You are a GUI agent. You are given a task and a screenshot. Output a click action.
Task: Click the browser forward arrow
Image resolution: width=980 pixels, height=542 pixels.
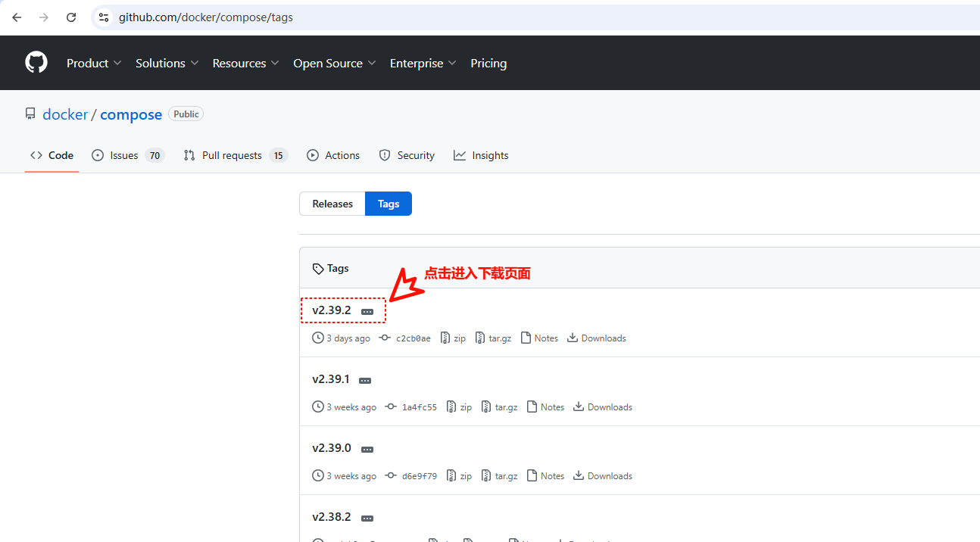(x=44, y=17)
